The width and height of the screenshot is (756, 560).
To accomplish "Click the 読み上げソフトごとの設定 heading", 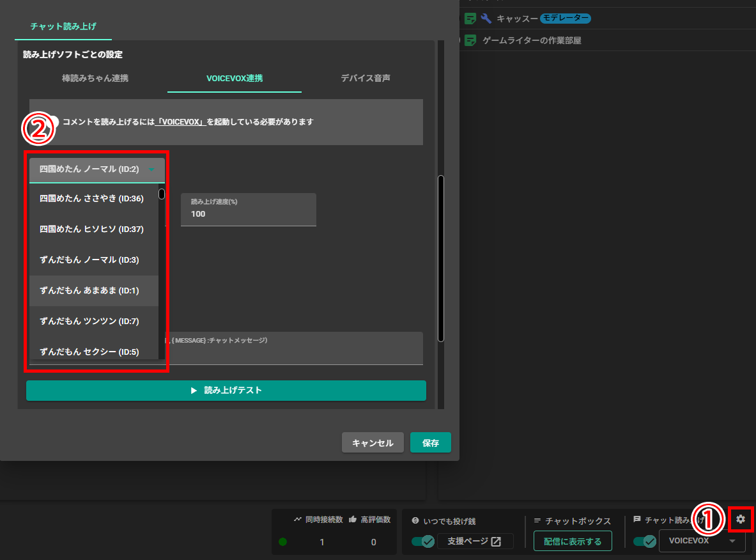I will (x=73, y=54).
